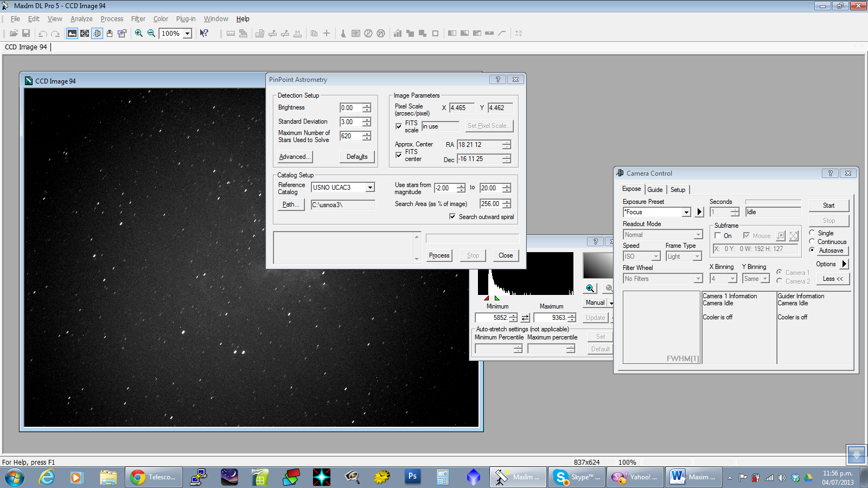This screenshot has height=488, width=868.
Task: Click the Windows Start orb
Action: click(15, 477)
